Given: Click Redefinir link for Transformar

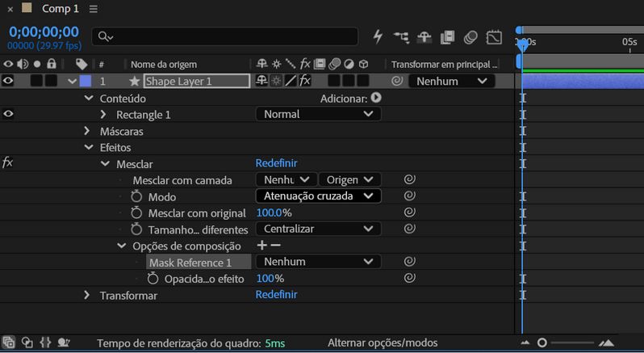Looking at the screenshot, I should click(277, 295).
